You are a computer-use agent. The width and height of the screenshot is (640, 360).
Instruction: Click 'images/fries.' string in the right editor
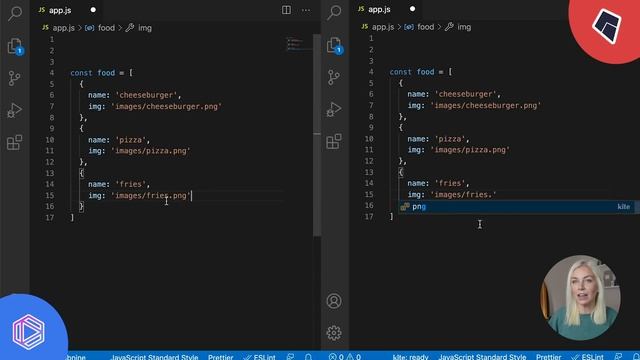pyautogui.click(x=463, y=194)
